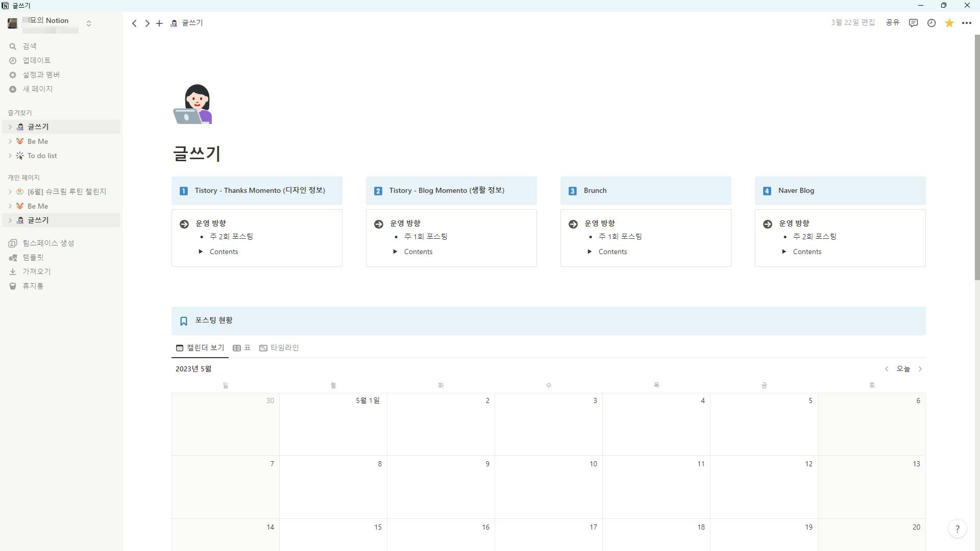
Task: Go to next month in calendar
Action: click(x=920, y=369)
